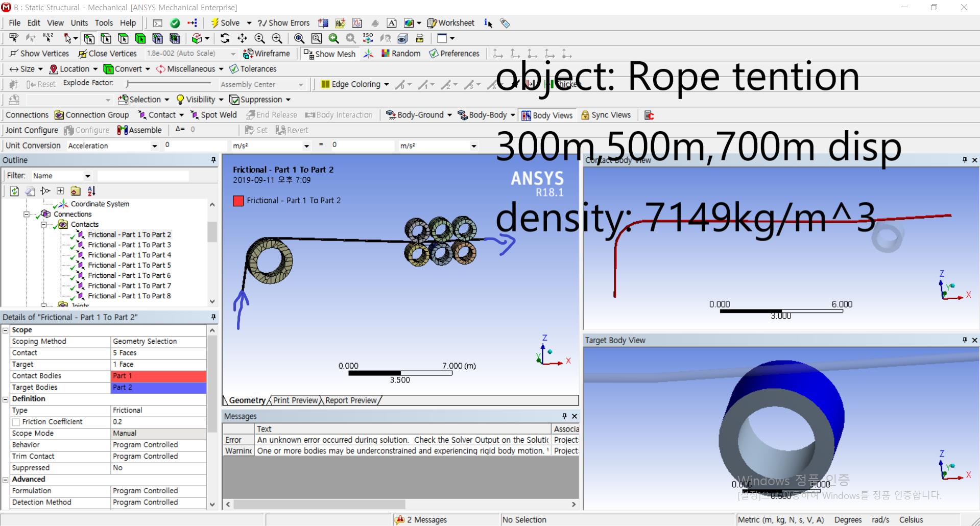
Task: Click the Outline filter text input field
Action: point(143,176)
